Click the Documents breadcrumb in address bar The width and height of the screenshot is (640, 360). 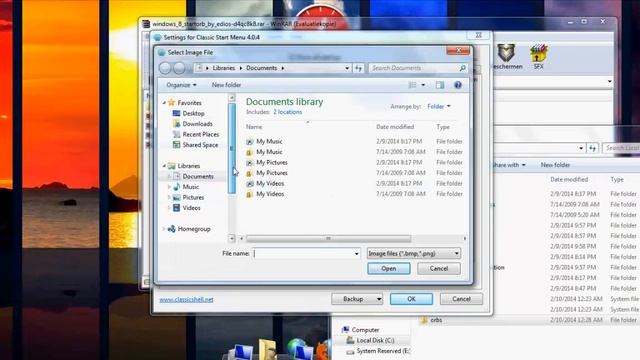[x=262, y=68]
